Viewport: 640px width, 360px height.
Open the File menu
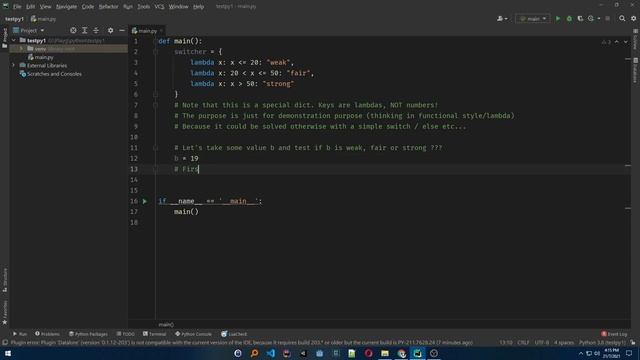(17, 7)
